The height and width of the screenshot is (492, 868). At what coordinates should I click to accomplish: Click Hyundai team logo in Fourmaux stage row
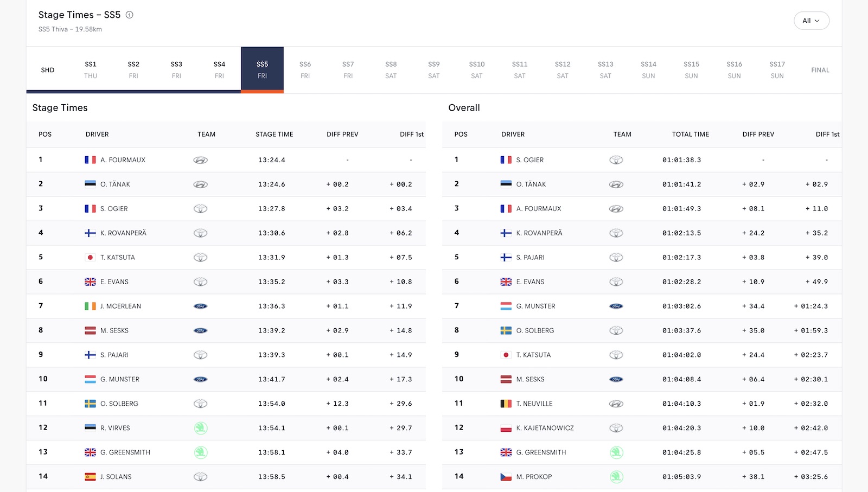click(x=200, y=160)
